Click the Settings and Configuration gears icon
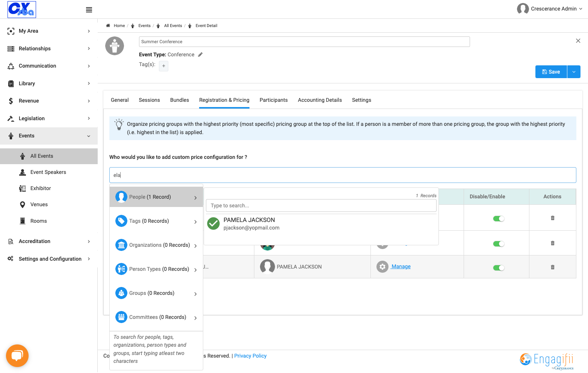The image size is (588, 373). click(11, 258)
